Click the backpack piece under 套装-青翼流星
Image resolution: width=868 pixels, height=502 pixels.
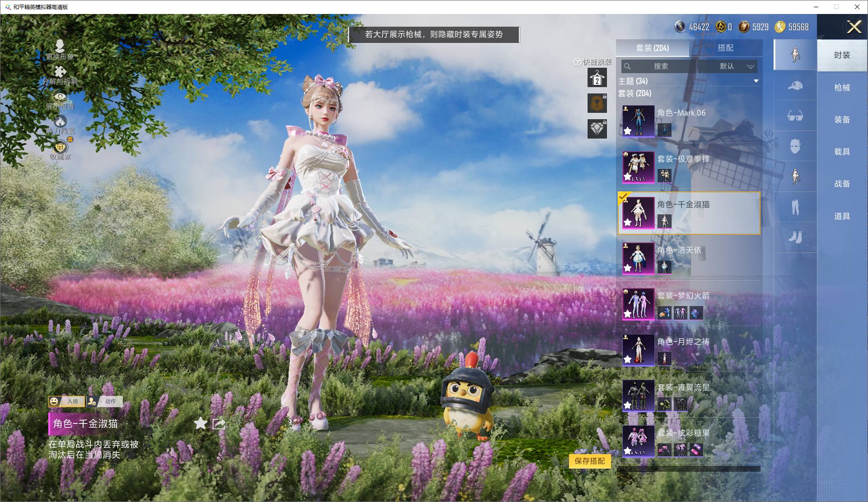tap(664, 404)
